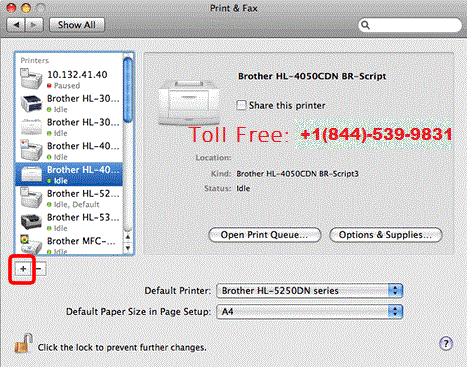Screen dimensions: 467x367
Task: Click Kind value Brother HL-4050CDN BR-Script3
Action: point(297,174)
